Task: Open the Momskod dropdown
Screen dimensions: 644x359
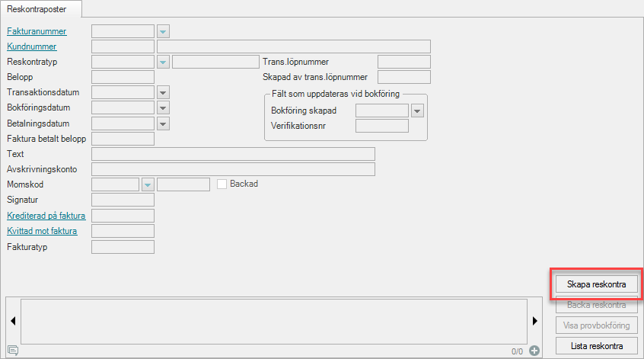Action: (148, 184)
